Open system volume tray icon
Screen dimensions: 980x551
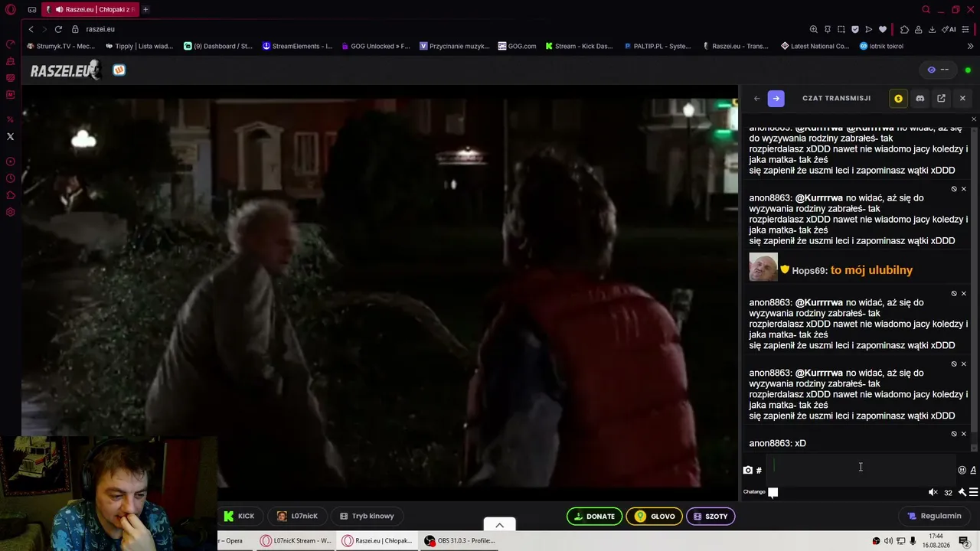(888, 541)
